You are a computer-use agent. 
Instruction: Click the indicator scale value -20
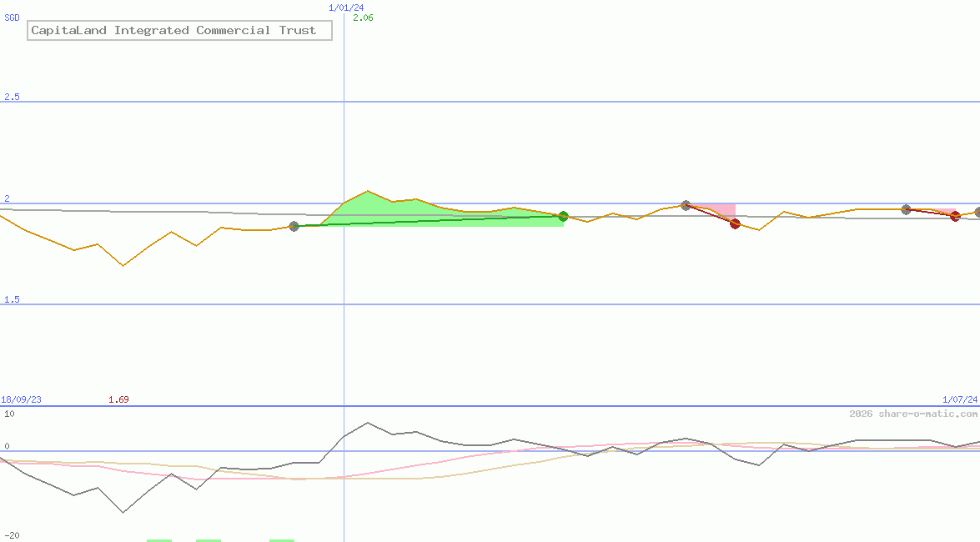coord(12,536)
